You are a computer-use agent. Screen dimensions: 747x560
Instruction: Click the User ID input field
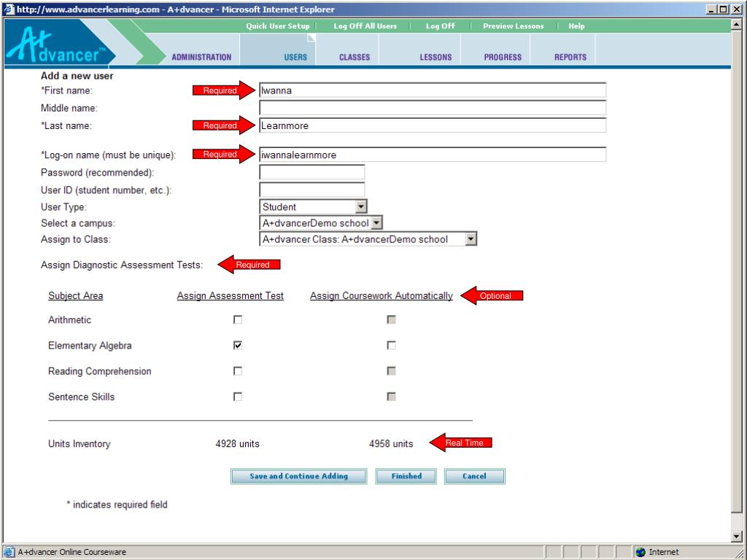[x=312, y=190]
